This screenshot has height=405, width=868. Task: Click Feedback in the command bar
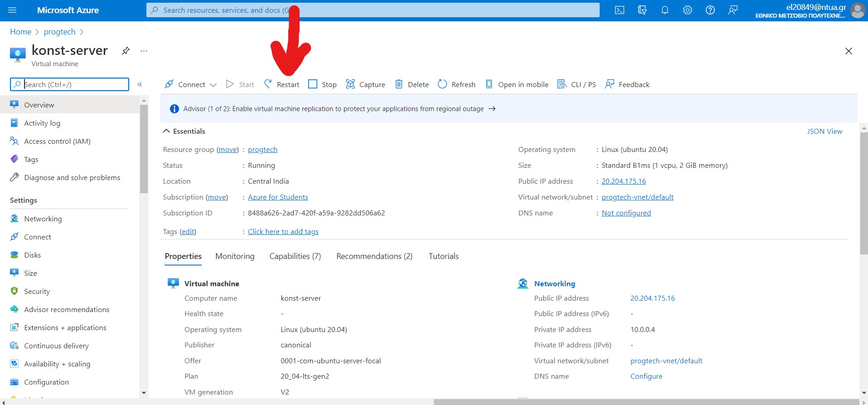[x=627, y=84]
